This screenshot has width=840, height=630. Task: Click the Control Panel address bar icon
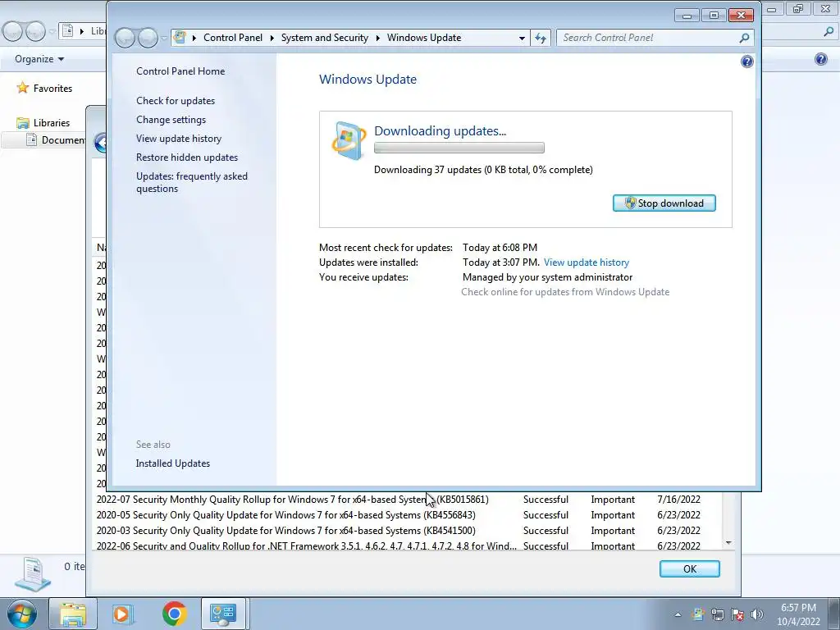pos(180,38)
